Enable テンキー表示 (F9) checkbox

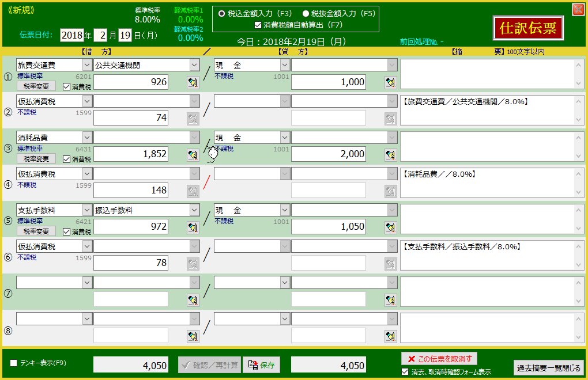coord(14,363)
